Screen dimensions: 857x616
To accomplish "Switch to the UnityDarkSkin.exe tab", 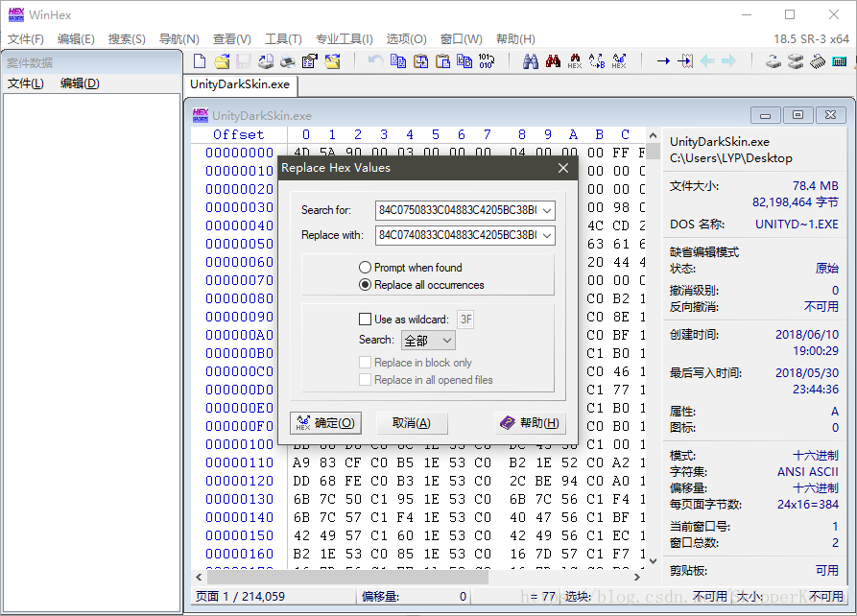I will tap(240, 84).
